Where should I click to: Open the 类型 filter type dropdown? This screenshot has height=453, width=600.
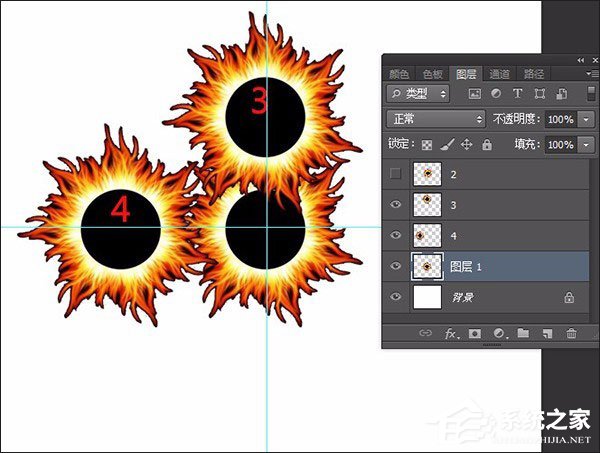pyautogui.click(x=418, y=94)
